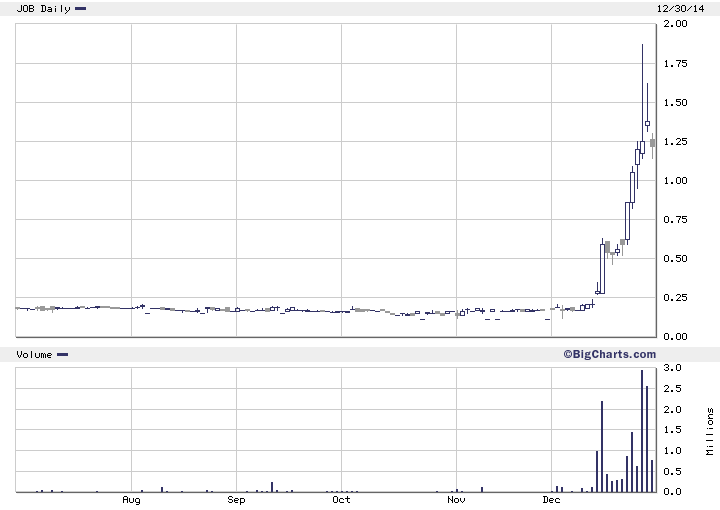The height and width of the screenshot is (510, 720).
Task: Click the Sep month label
Action: (236, 499)
